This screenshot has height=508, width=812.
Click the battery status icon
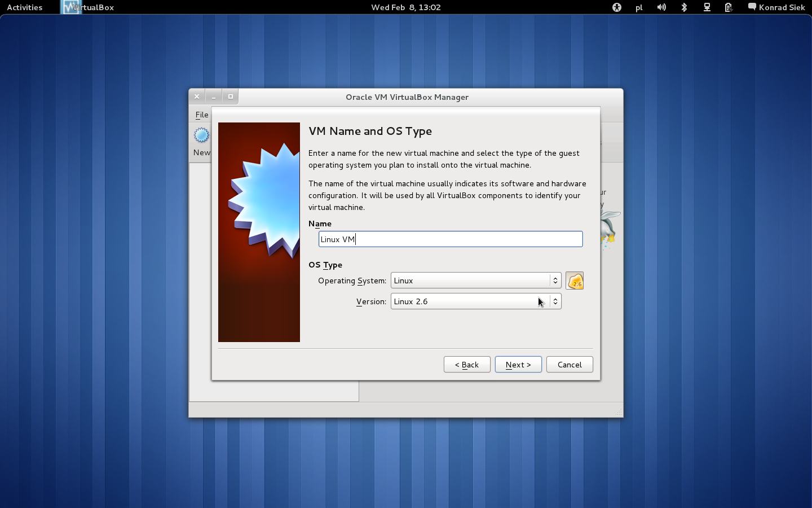point(729,7)
